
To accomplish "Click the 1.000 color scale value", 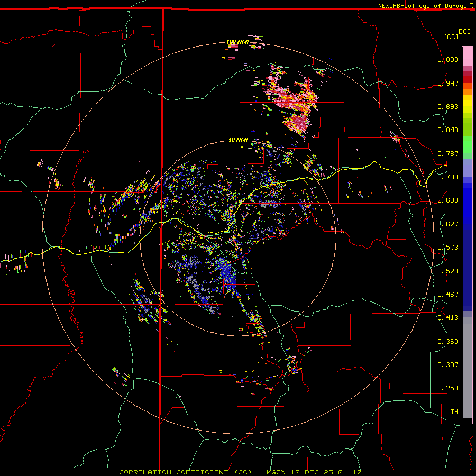I will tap(448, 59).
